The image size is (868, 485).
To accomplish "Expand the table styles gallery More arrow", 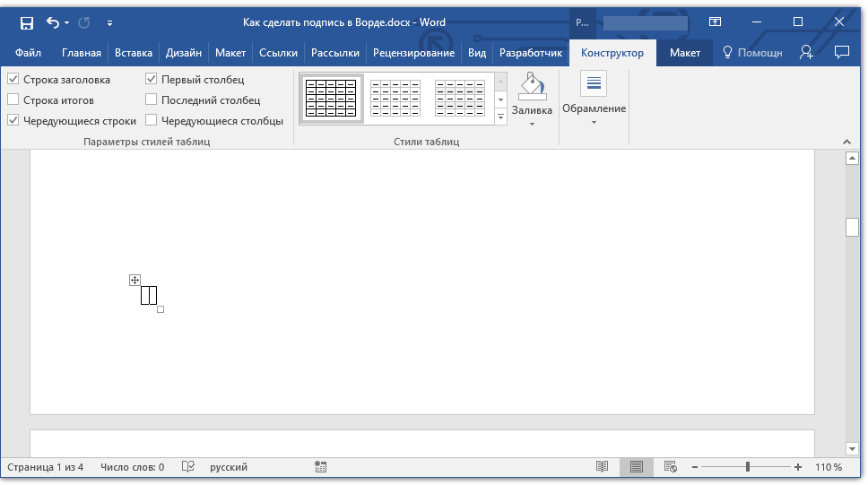I will coord(500,117).
